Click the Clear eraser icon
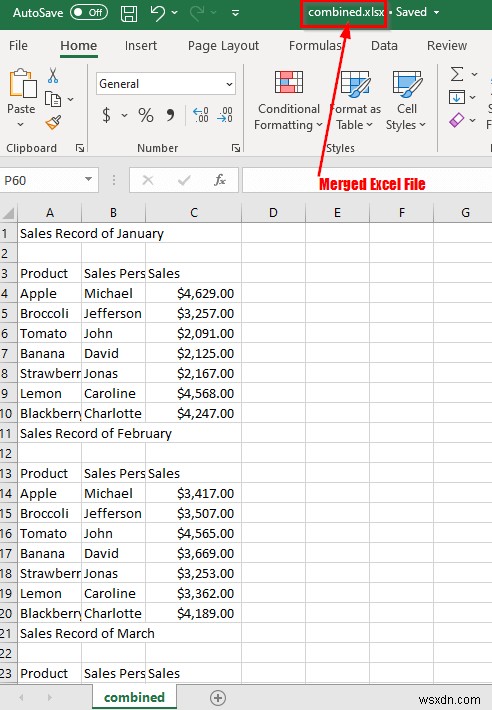The width and height of the screenshot is (492, 710). click(x=457, y=120)
